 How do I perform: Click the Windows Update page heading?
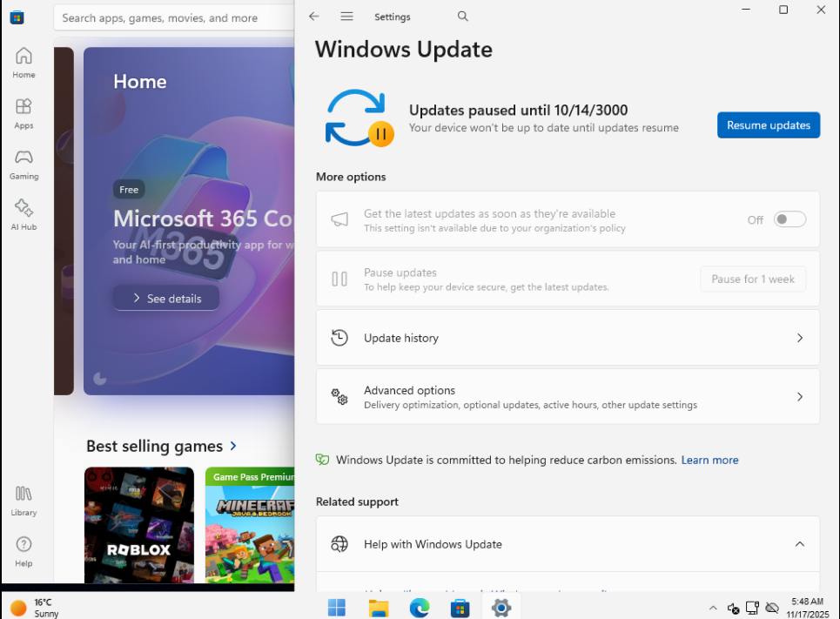(x=403, y=50)
